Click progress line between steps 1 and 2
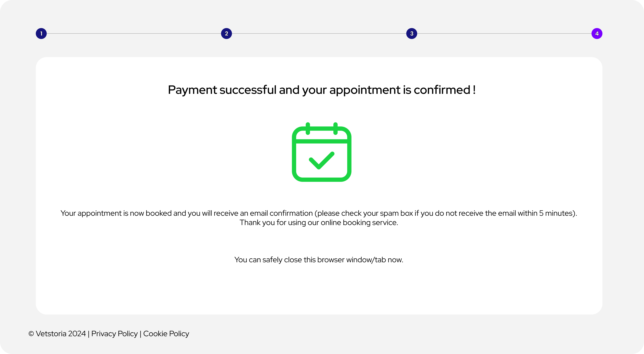This screenshot has height=354, width=644. pos(134,34)
